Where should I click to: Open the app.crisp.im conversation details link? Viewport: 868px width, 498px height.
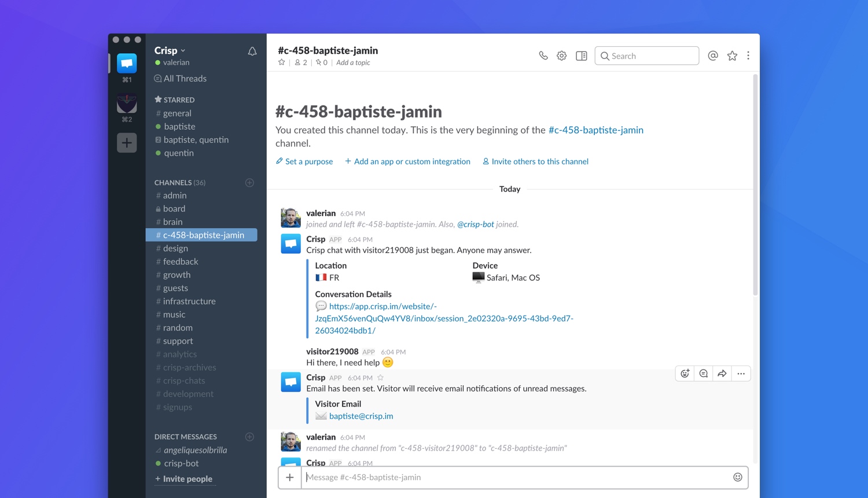tap(444, 318)
